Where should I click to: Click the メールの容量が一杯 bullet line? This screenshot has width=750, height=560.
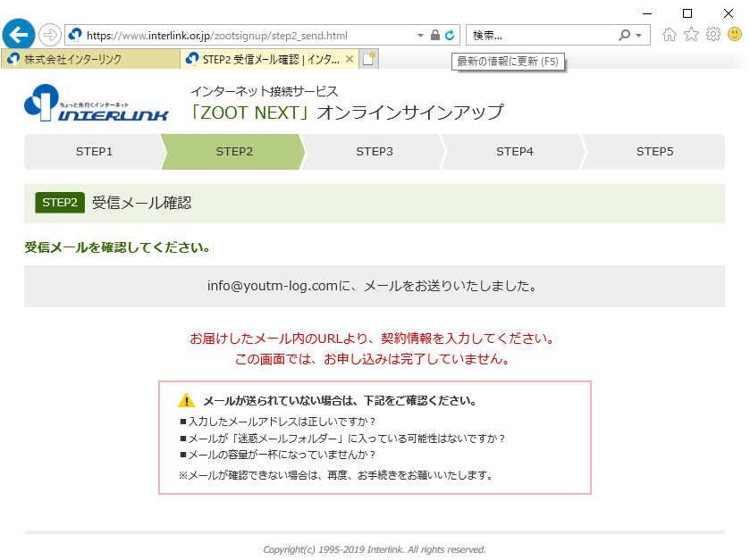[x=278, y=455]
